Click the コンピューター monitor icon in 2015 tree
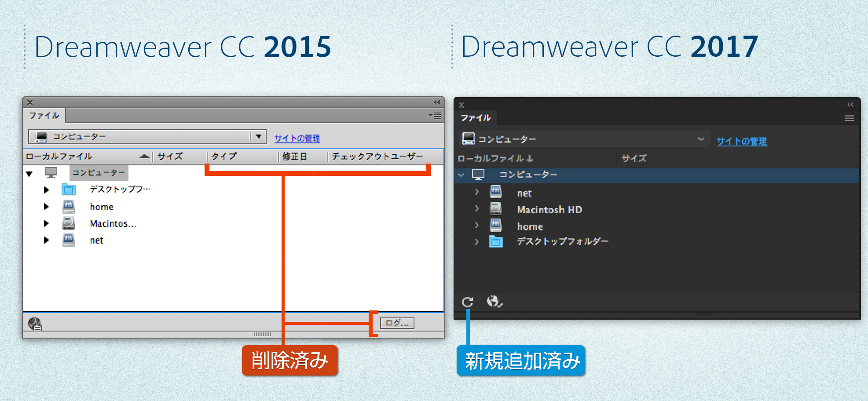The width and height of the screenshot is (868, 401). [51, 171]
